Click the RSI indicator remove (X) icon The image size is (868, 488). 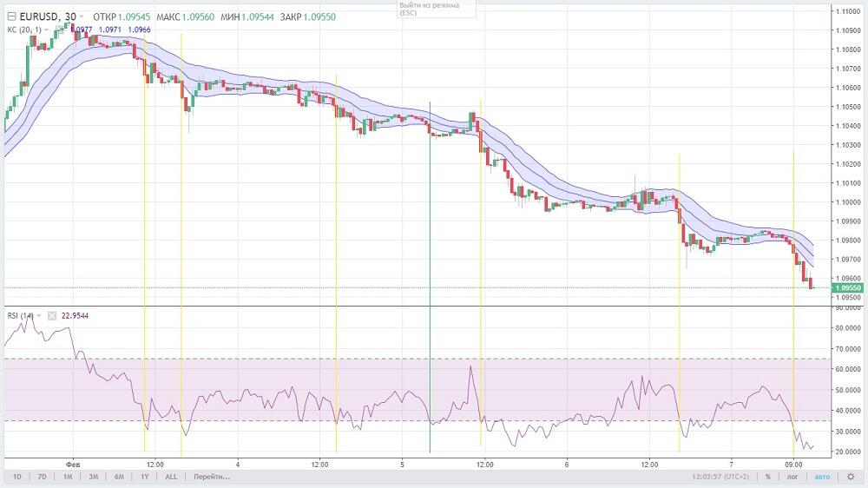(50, 316)
